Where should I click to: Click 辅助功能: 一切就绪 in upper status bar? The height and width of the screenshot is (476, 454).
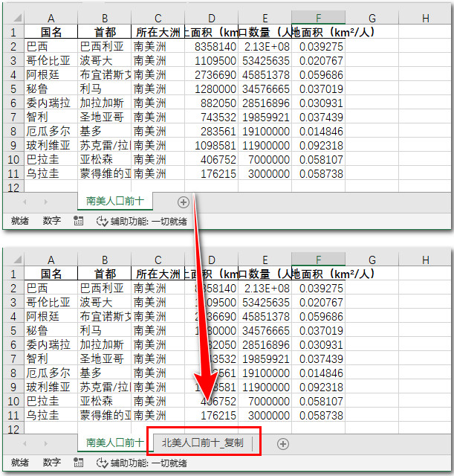coord(149,222)
